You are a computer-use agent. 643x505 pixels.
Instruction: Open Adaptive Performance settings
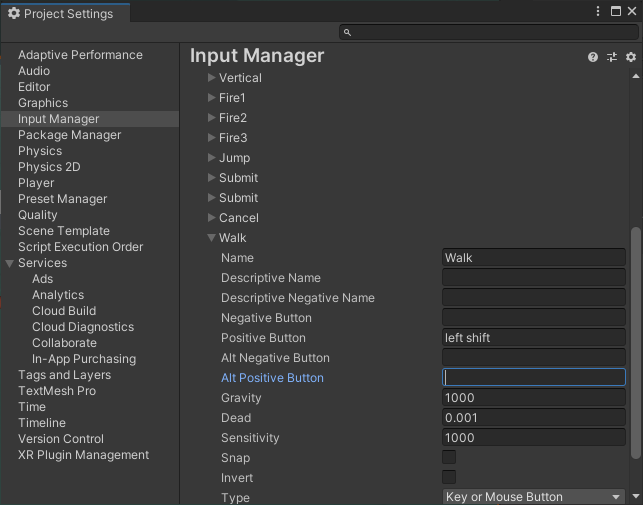(80, 55)
